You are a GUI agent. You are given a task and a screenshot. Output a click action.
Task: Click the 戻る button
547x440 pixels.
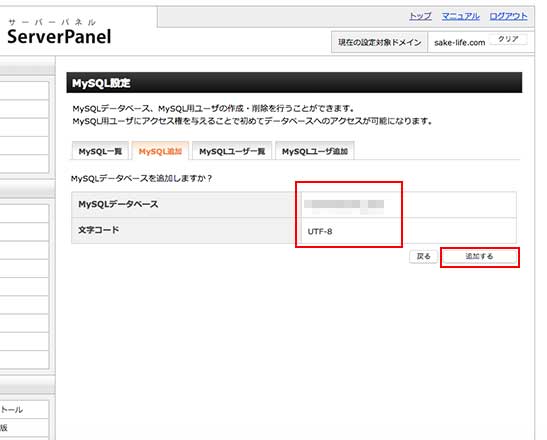click(x=424, y=256)
